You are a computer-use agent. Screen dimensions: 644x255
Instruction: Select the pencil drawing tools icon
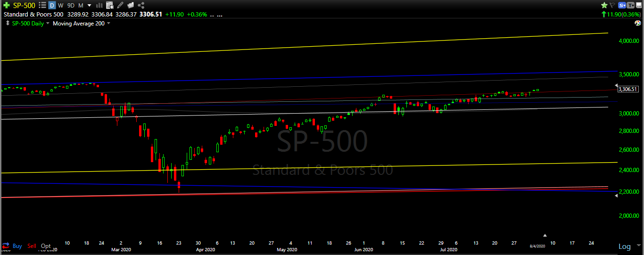pyautogui.click(x=120, y=5)
